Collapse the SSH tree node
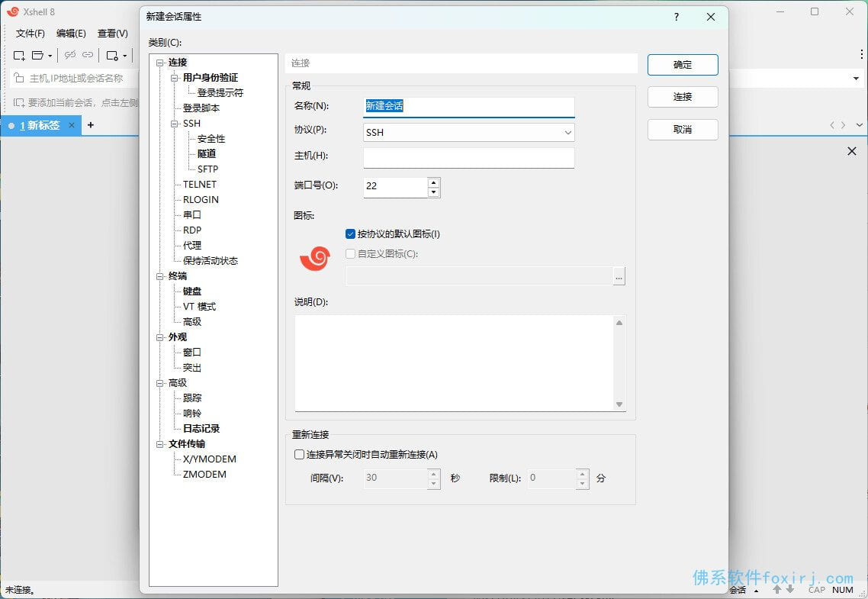 tap(175, 124)
